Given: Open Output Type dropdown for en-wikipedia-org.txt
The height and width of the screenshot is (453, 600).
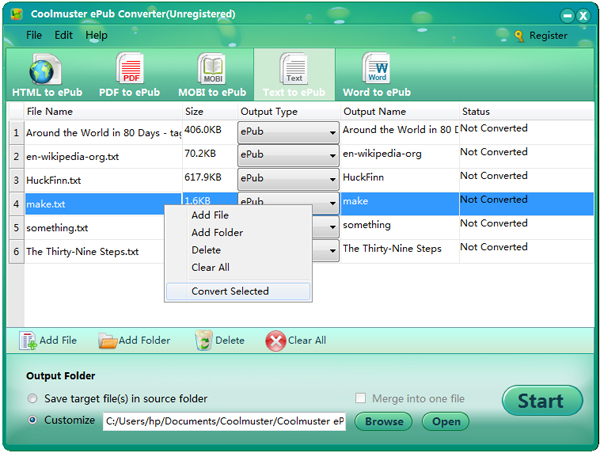Looking at the screenshot, I should (x=288, y=156).
